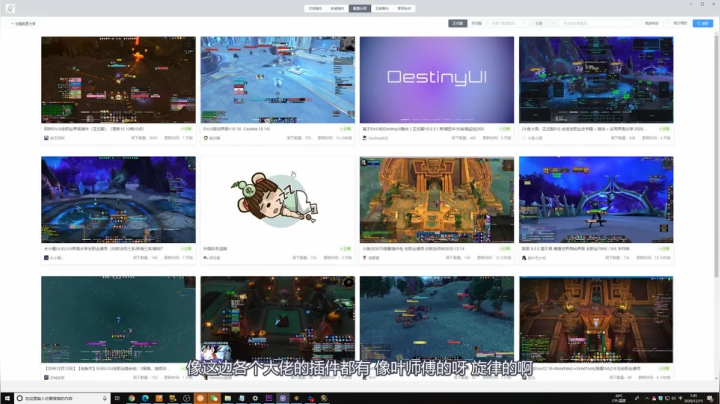Open the narrow dropdown before the search field
Viewport: 720px width, 404px height.
click(x=545, y=23)
